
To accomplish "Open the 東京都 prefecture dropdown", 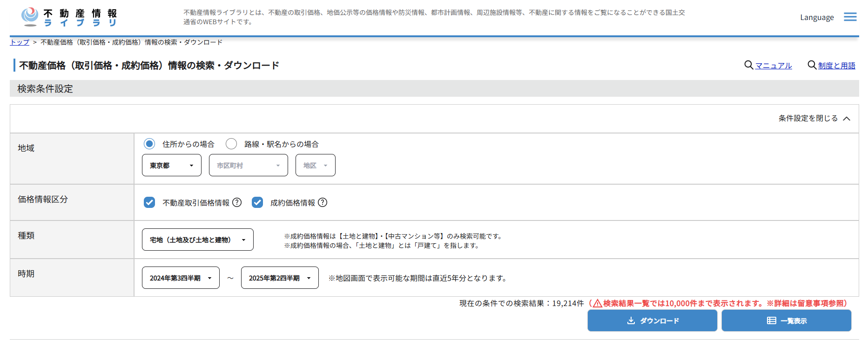I will coord(172,165).
